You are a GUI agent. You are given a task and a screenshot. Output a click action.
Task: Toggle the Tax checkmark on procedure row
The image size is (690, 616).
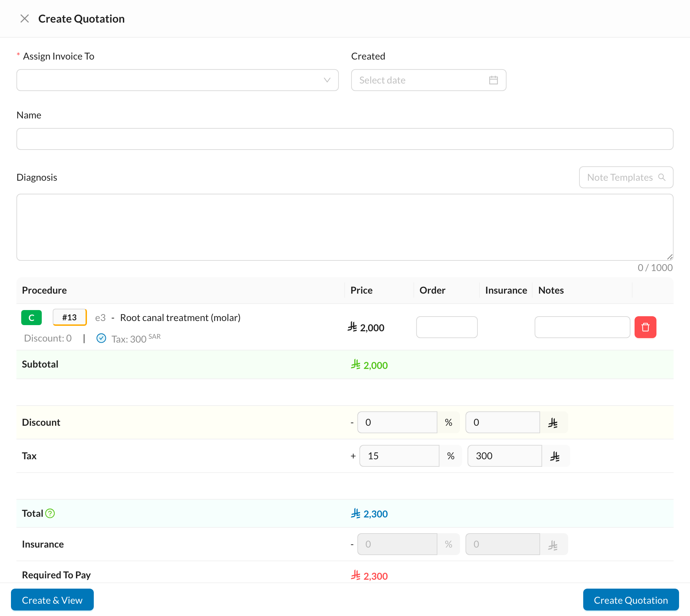tap(101, 338)
